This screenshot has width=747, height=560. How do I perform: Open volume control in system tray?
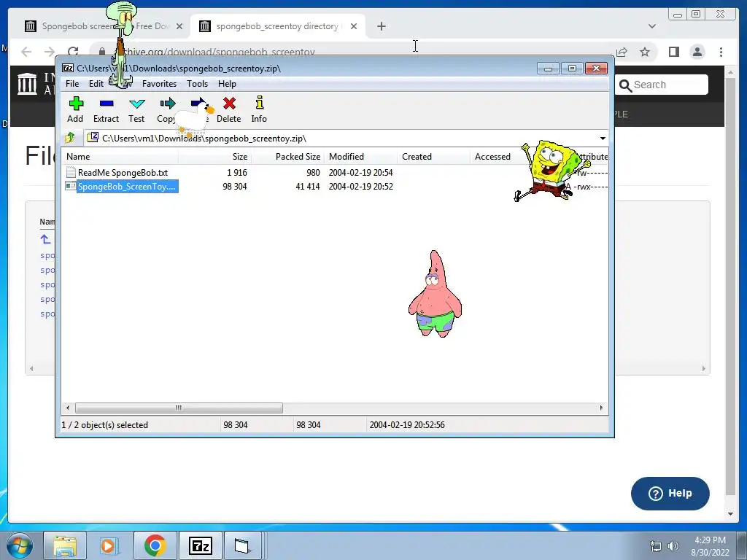(x=673, y=546)
